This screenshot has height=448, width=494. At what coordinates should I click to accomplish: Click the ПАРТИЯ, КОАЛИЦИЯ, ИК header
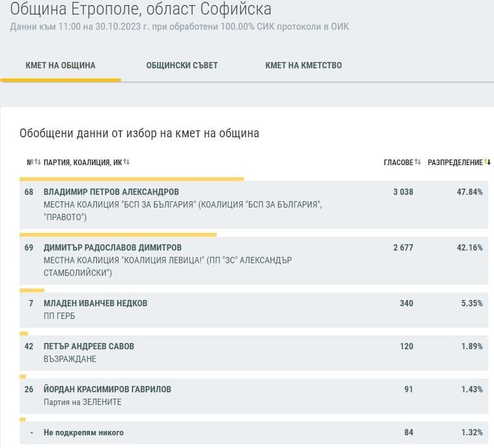point(83,163)
